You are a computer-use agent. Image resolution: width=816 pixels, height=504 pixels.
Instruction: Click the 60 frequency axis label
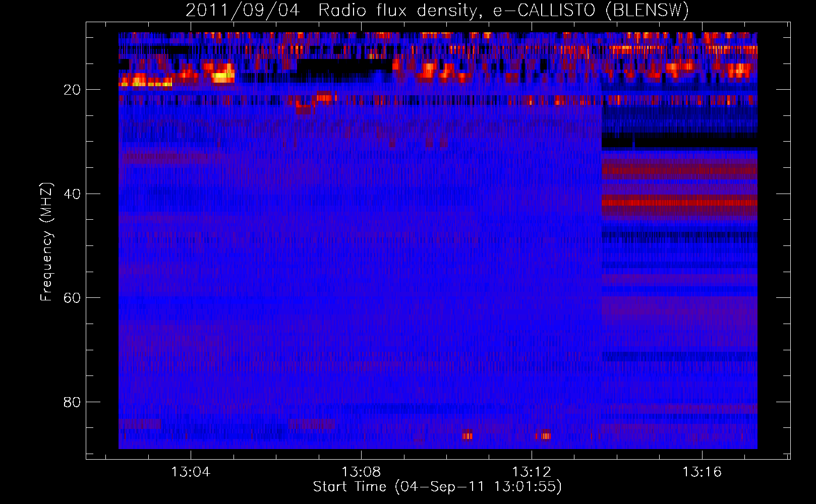(x=72, y=298)
